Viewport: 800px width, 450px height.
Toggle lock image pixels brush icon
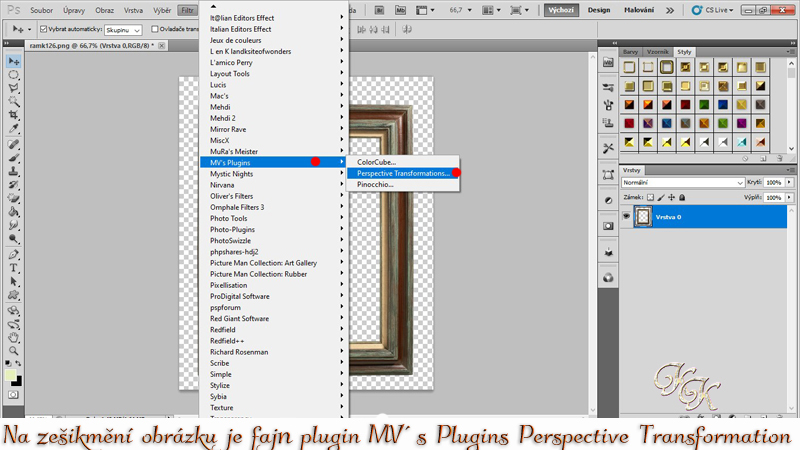point(661,197)
